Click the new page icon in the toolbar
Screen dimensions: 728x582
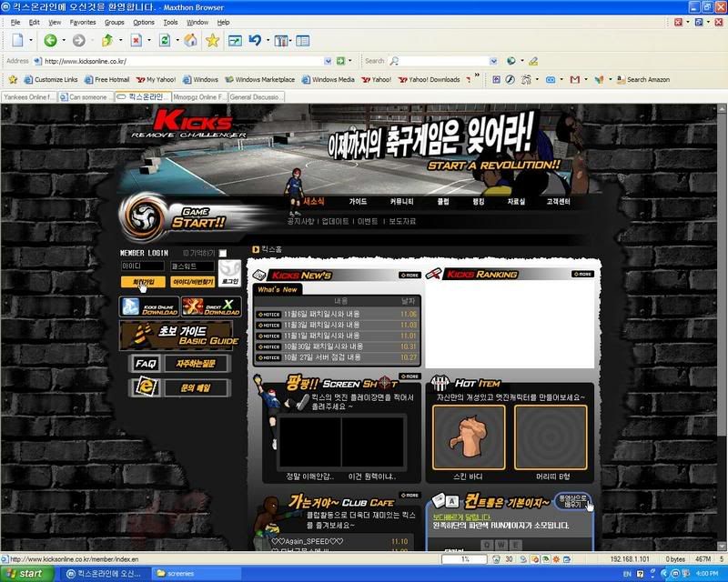tap(17, 41)
